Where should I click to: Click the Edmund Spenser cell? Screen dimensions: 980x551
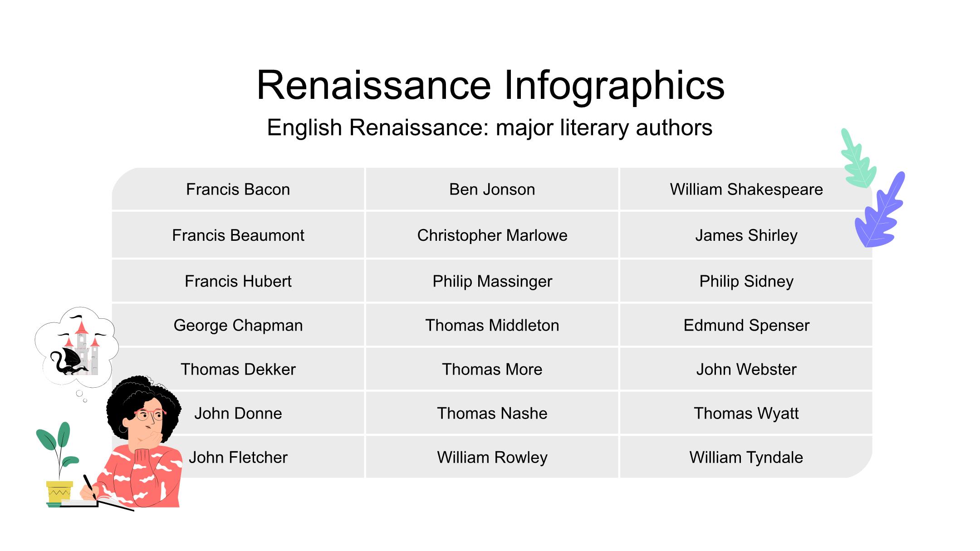click(x=746, y=325)
